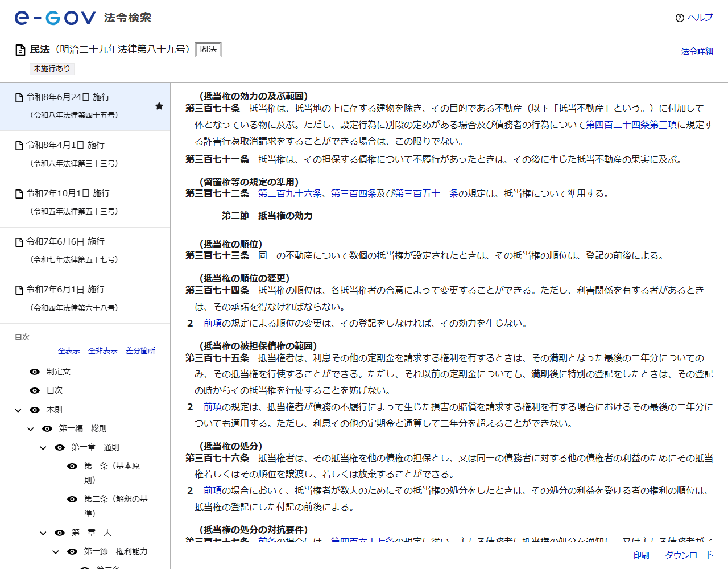Toggle visibility of 第一章 通則
Viewport: 728px width, 569px height.
click(60, 447)
